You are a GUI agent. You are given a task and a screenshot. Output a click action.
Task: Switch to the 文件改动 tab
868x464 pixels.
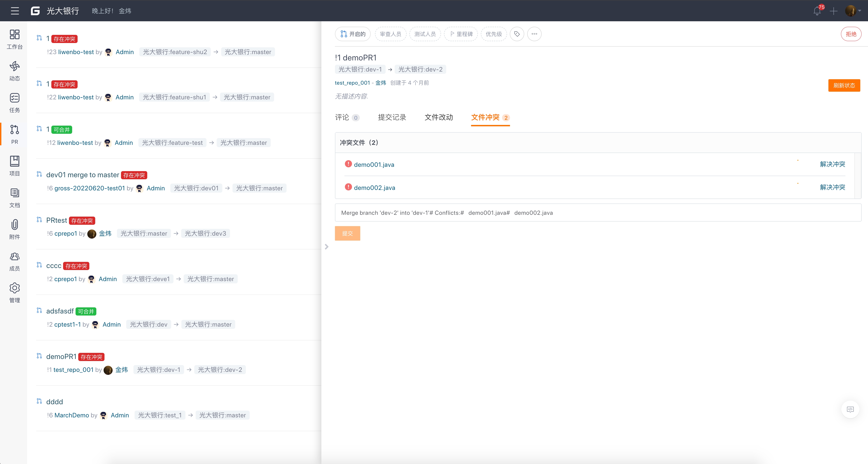439,117
